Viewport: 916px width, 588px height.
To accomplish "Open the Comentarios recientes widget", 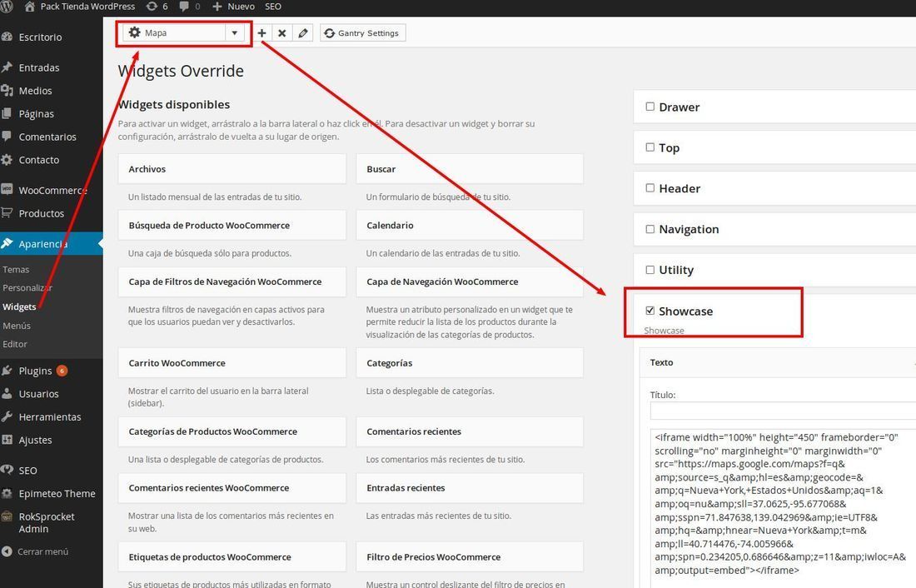I will coord(470,431).
